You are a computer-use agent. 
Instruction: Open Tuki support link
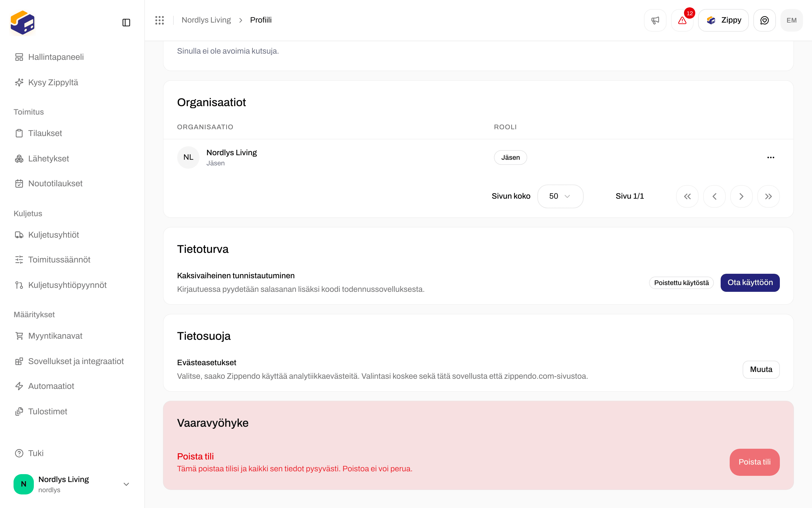[72, 453]
